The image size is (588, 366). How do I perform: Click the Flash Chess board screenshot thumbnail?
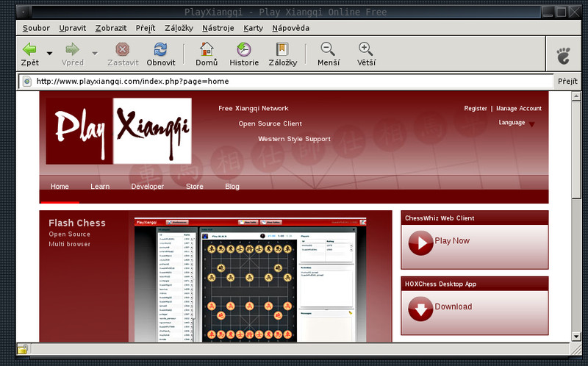point(250,279)
